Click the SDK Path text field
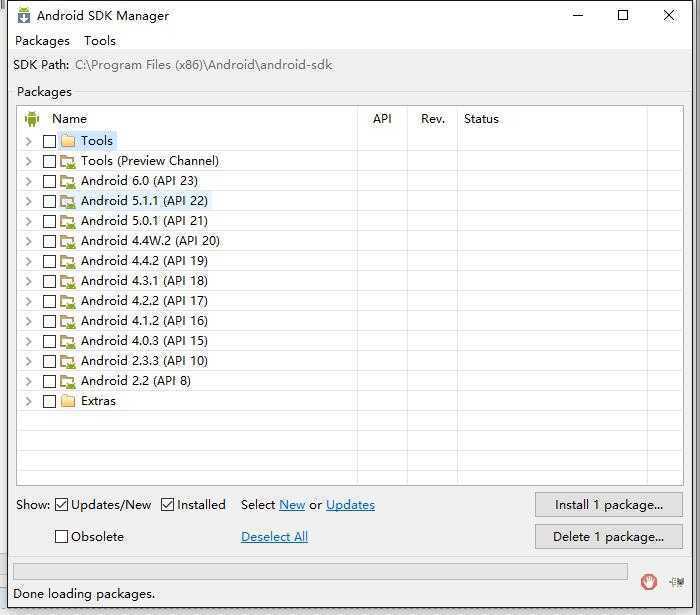Viewport: 700px width, 615px height. (x=203, y=65)
